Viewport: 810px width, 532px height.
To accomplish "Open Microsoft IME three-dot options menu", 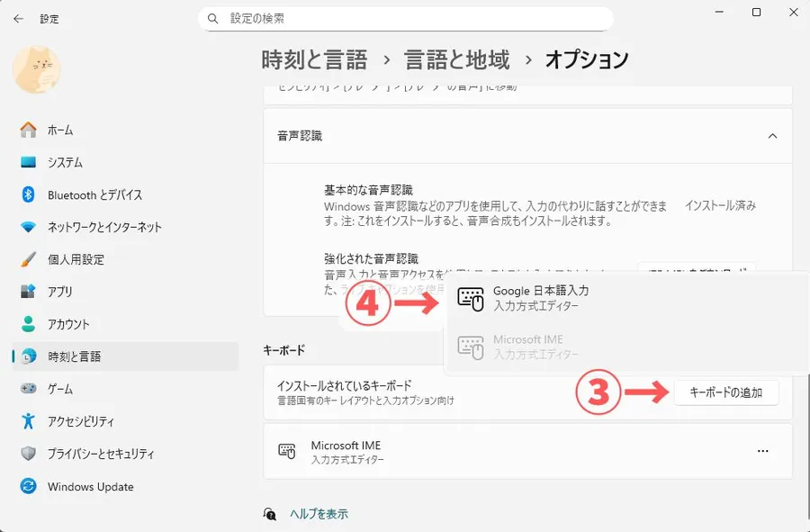I will [x=763, y=451].
